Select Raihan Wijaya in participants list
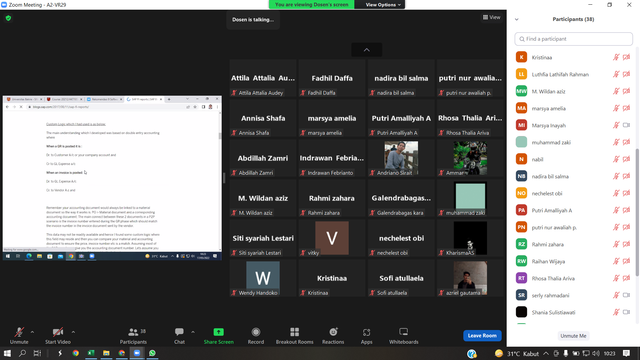This screenshot has height=360, width=640. point(573,261)
